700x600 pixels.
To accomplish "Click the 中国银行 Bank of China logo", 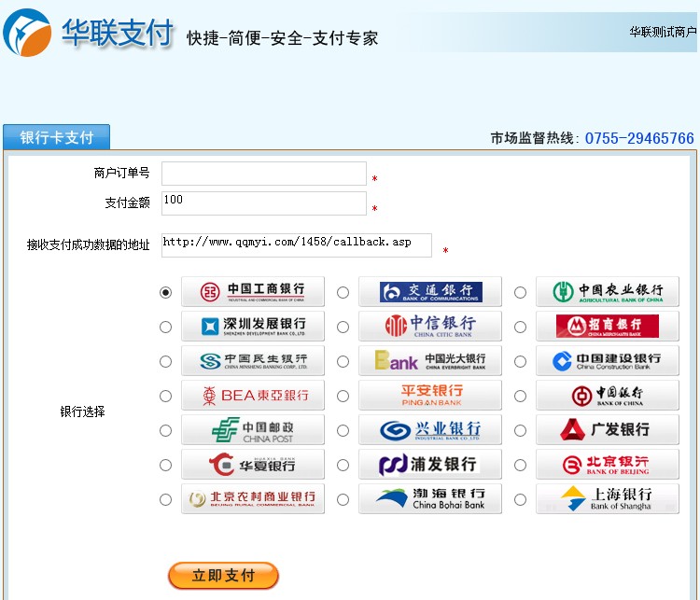I will (608, 395).
